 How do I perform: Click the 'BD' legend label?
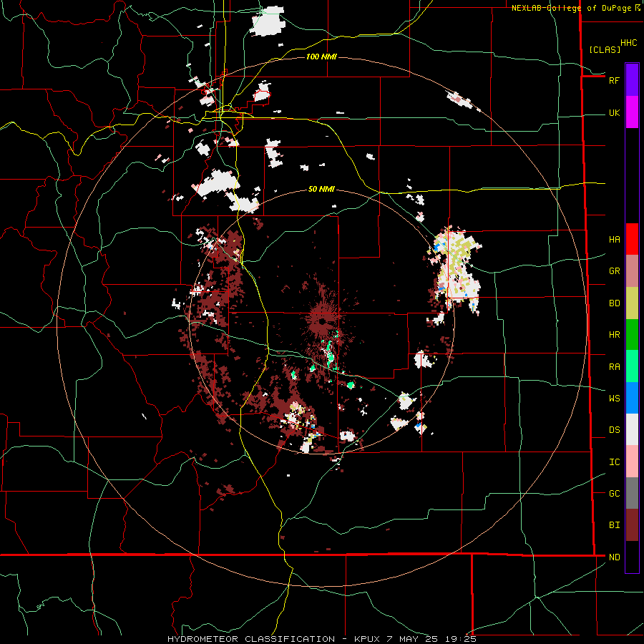click(614, 303)
